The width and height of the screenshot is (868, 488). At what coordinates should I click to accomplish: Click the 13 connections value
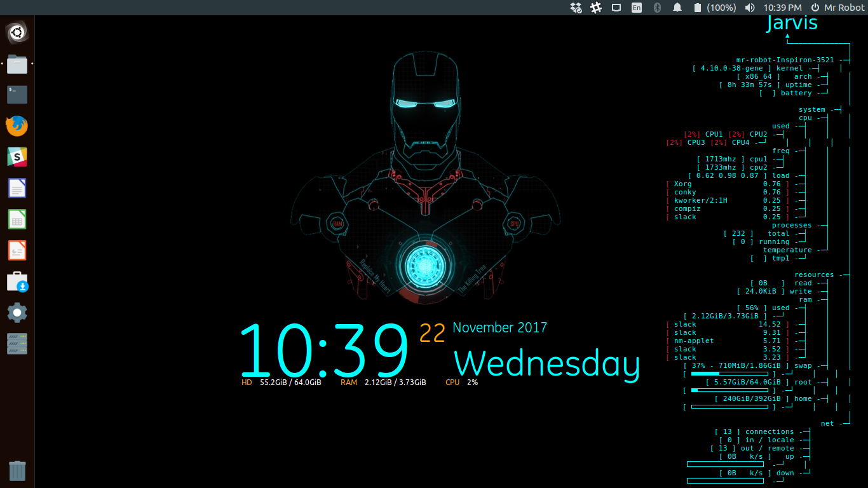(x=728, y=431)
